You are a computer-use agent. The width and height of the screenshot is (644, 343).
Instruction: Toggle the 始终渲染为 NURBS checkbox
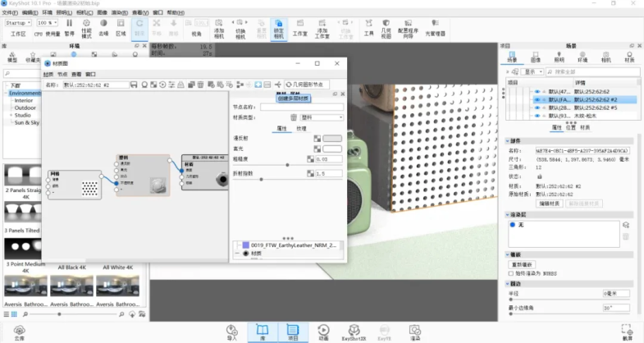[x=512, y=273]
